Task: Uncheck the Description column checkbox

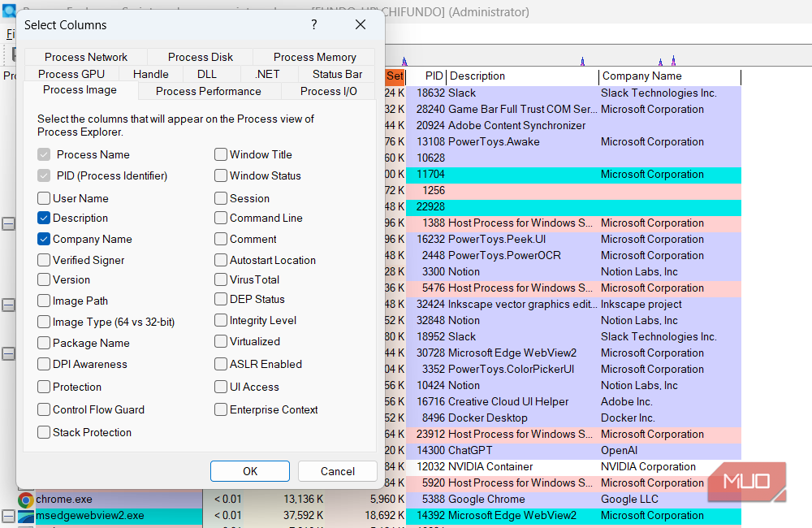Action: (x=44, y=219)
